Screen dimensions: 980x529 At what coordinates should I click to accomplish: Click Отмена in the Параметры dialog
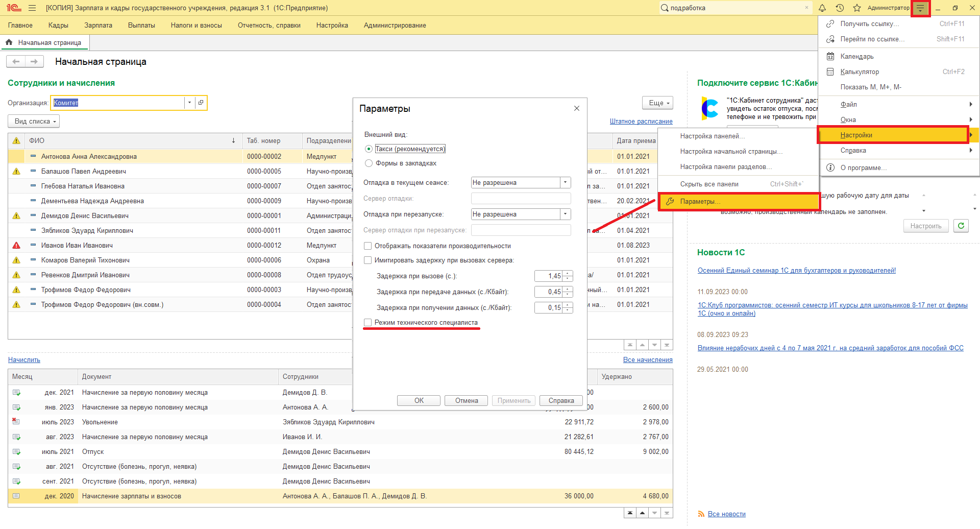coord(466,401)
